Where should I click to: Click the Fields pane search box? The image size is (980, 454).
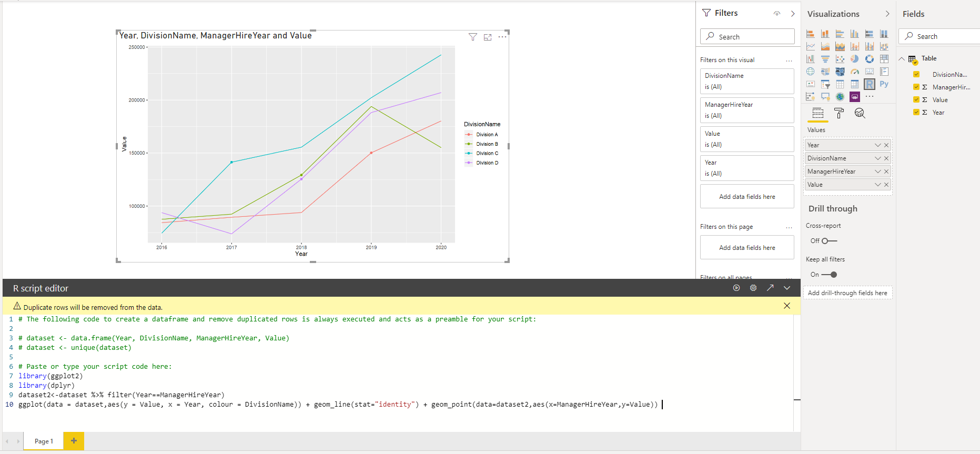point(939,36)
